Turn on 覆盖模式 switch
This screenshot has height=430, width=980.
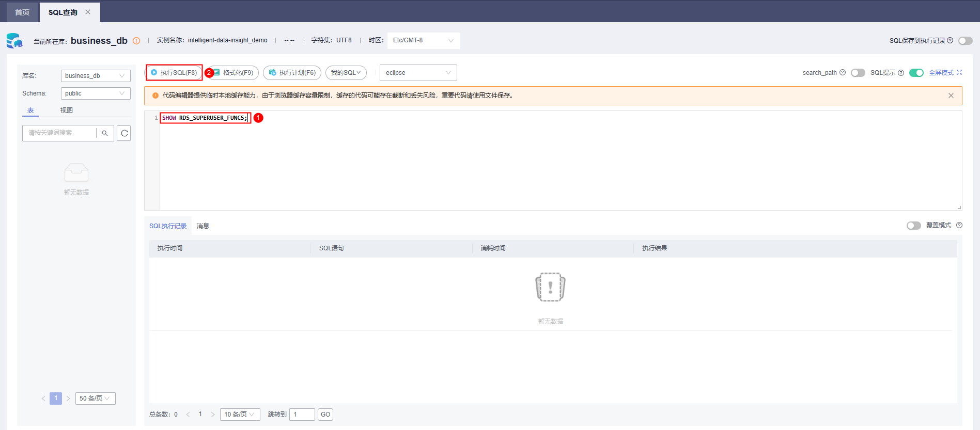[914, 226]
